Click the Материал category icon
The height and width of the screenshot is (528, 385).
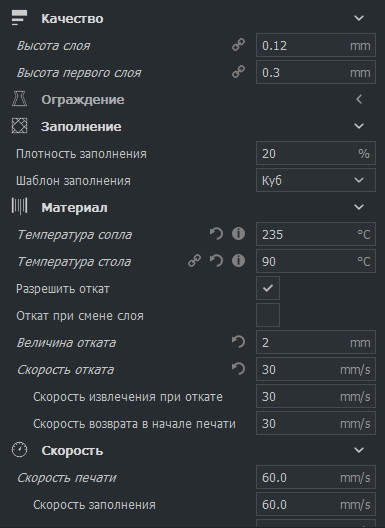(19, 206)
